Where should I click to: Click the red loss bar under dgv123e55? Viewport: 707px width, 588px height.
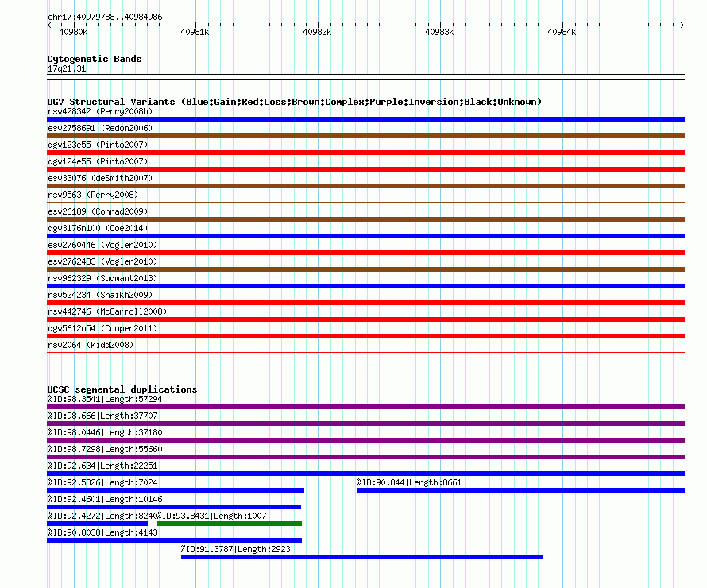[x=365, y=153]
